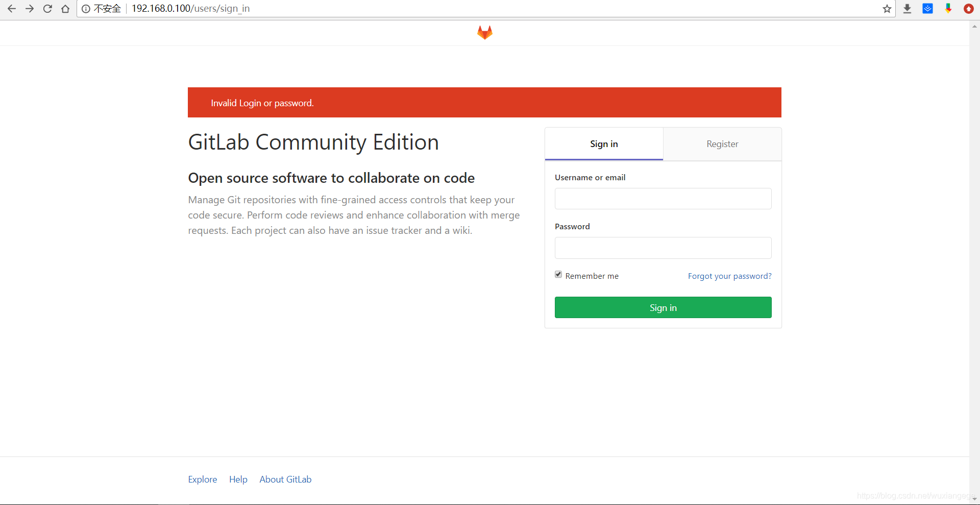Screen dimensions: 980x505
Task: Click the 'GitLab Community Edition' heading
Action: point(313,142)
